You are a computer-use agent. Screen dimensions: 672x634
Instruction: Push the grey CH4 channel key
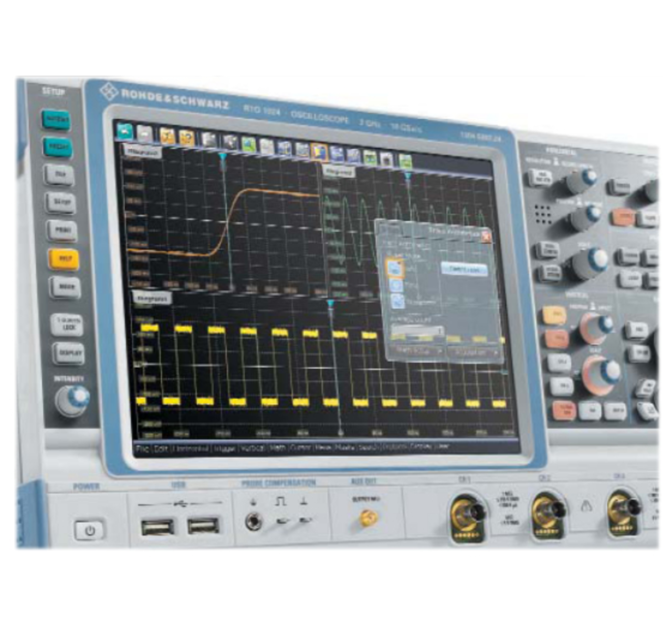tap(562, 386)
